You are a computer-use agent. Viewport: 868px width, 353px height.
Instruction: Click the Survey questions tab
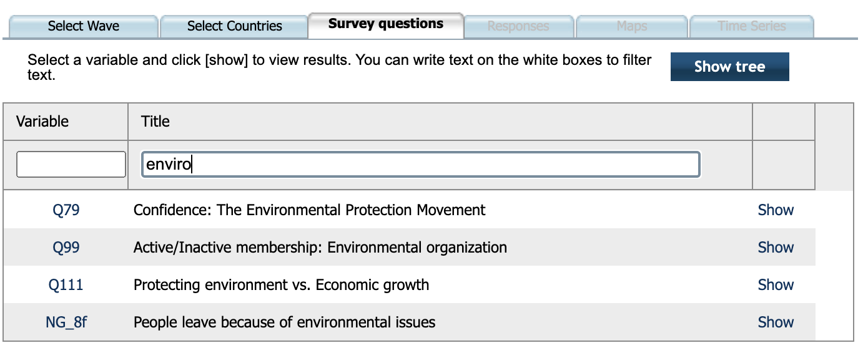coord(386,24)
